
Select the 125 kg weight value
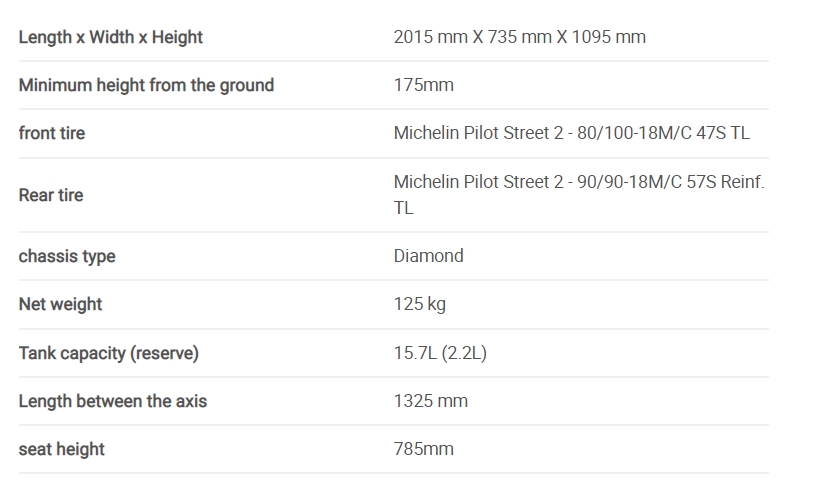click(419, 304)
